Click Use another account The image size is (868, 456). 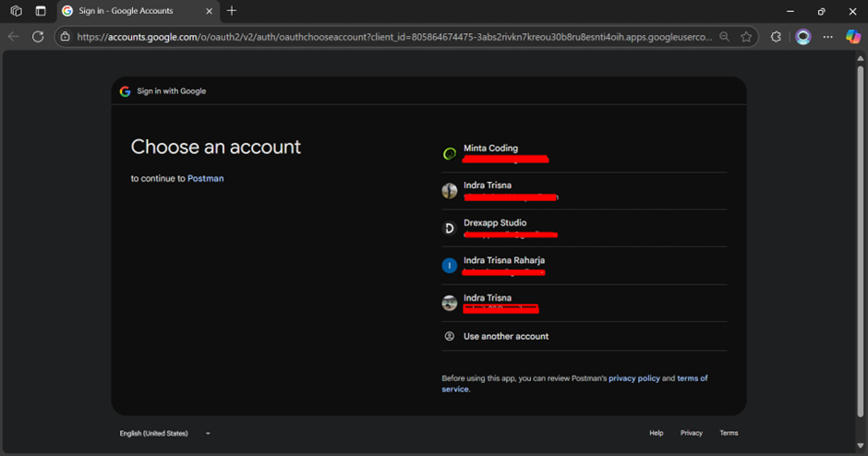click(584, 337)
